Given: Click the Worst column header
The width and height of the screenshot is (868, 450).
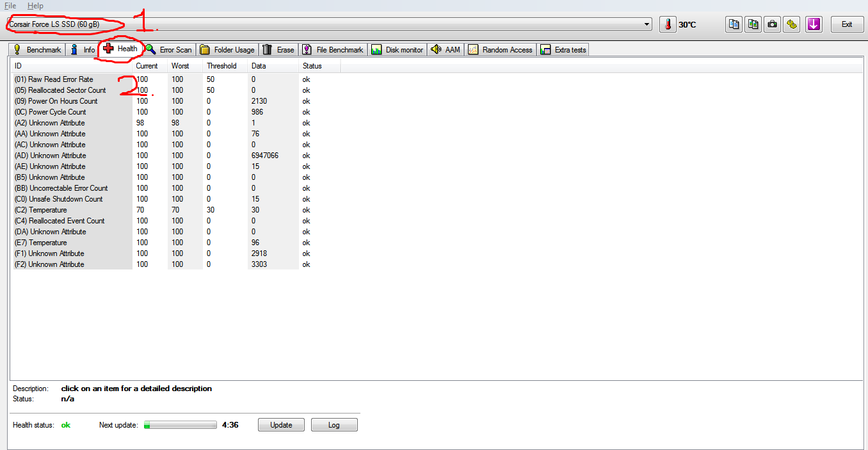Looking at the screenshot, I should tap(185, 66).
